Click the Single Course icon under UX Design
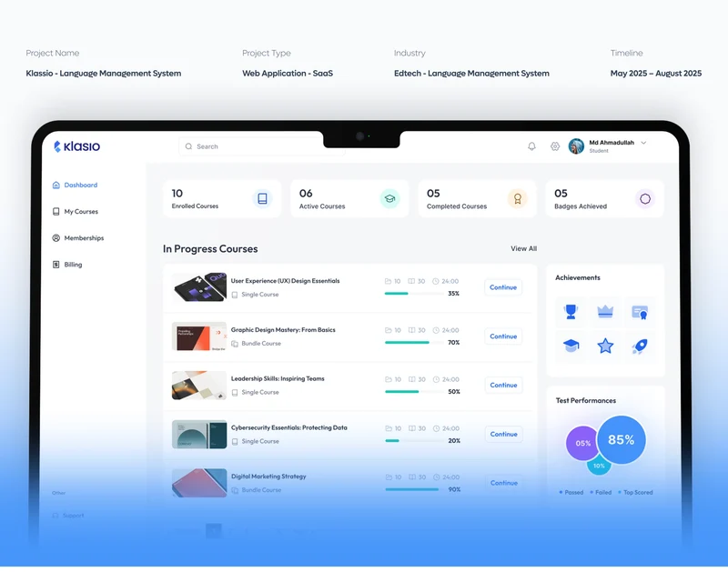Viewport: 728px width, 572px height. coord(235,295)
